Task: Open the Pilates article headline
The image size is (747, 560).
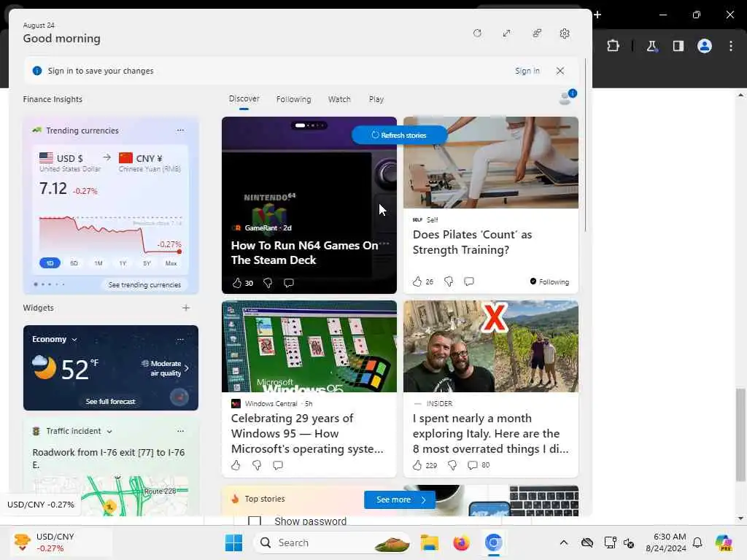Action: coord(472,242)
